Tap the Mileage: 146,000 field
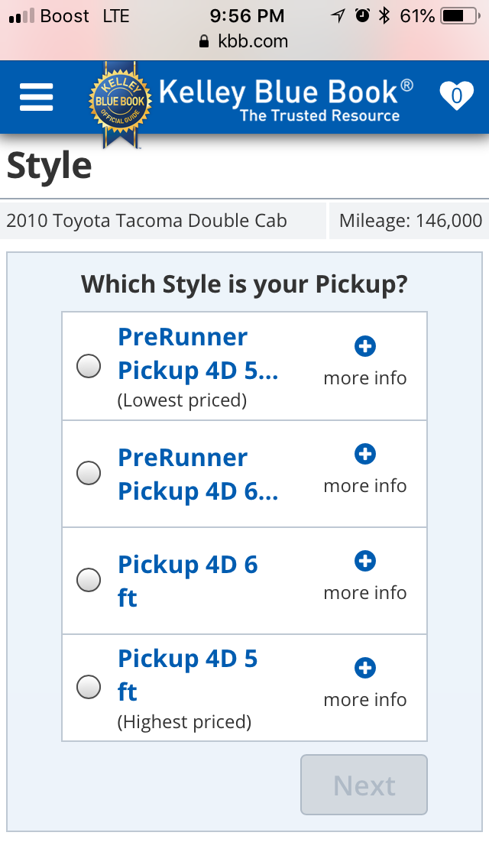Viewport: 489px width, 868px height. coord(410,221)
